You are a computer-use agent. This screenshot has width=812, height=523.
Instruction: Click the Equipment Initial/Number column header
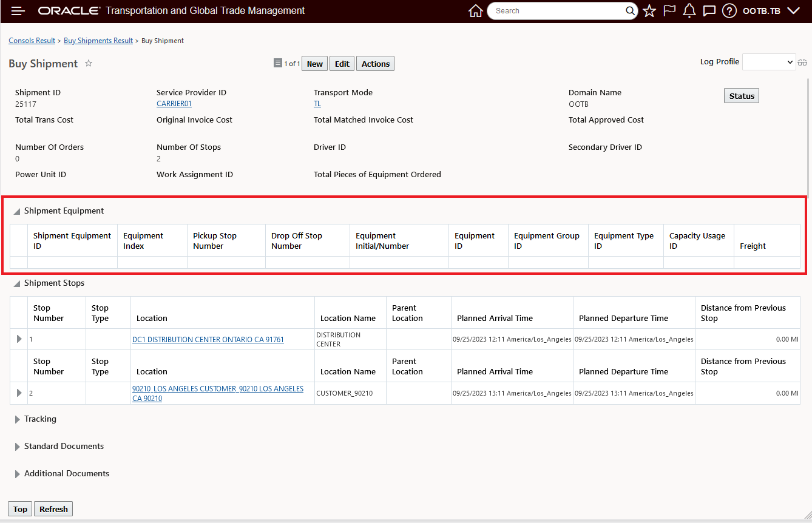pos(399,241)
